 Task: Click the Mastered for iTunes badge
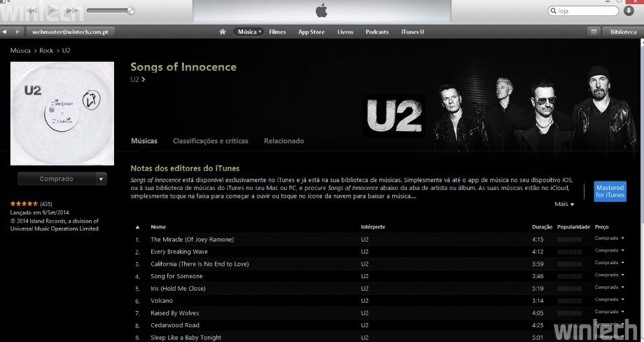(x=610, y=191)
